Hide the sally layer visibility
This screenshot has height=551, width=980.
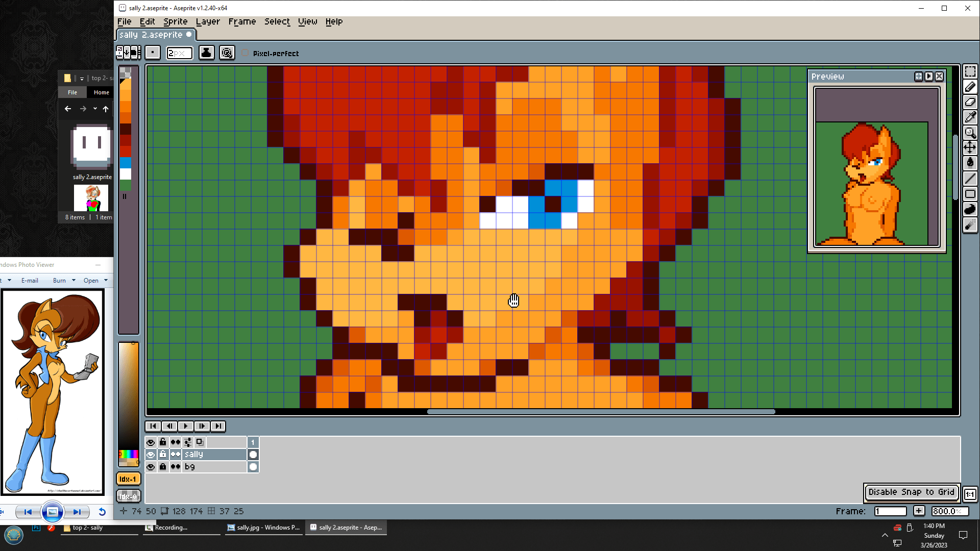[x=151, y=455]
